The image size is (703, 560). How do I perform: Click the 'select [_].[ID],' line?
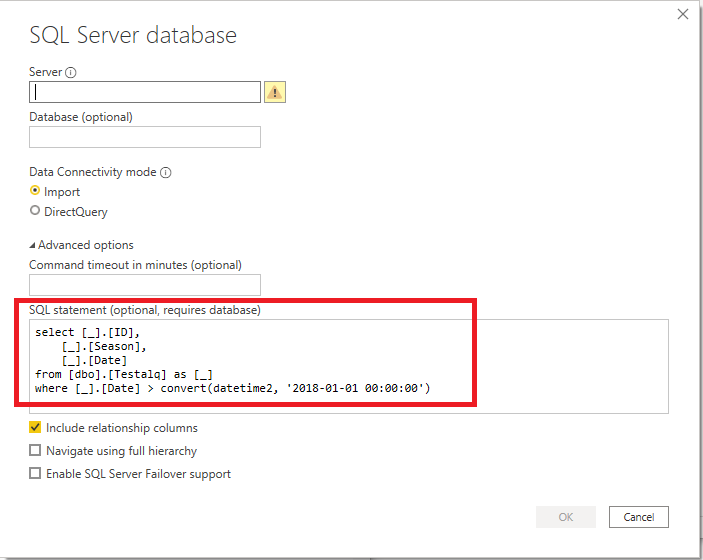(87, 333)
